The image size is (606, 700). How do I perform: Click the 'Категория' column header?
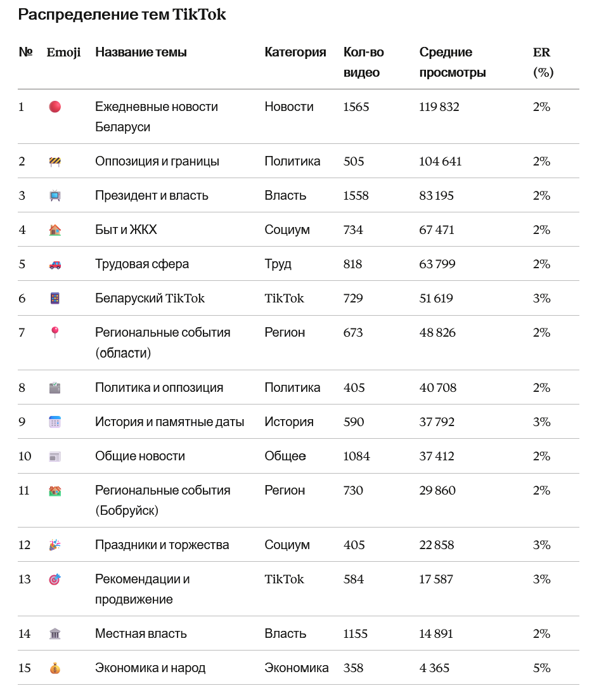[295, 53]
